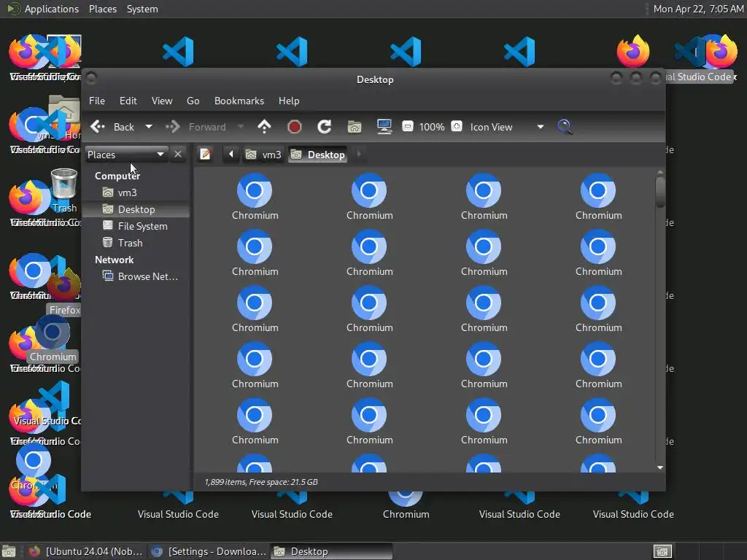Open the Icon View mode dropdown
The width and height of the screenshot is (747, 560).
point(506,127)
